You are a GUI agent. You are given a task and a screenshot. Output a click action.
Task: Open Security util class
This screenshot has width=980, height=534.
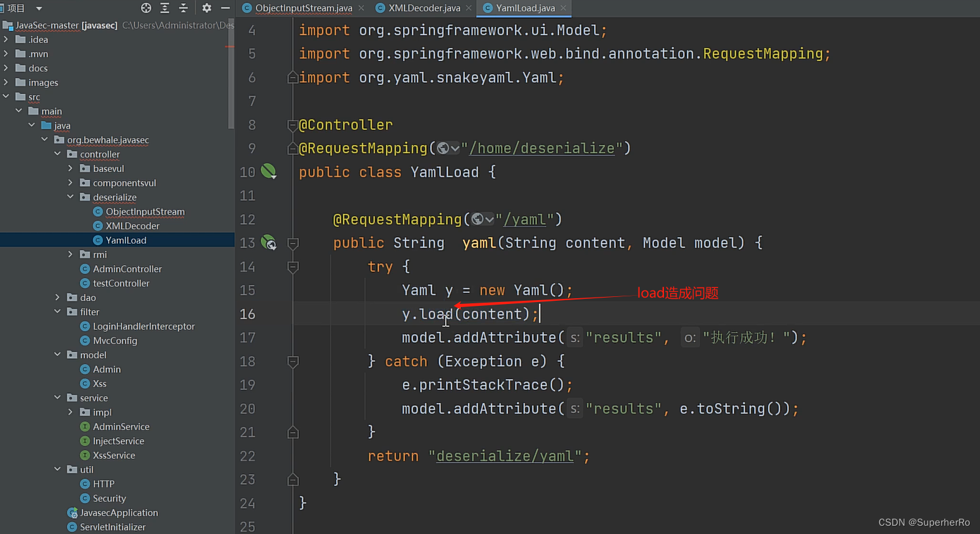click(110, 498)
